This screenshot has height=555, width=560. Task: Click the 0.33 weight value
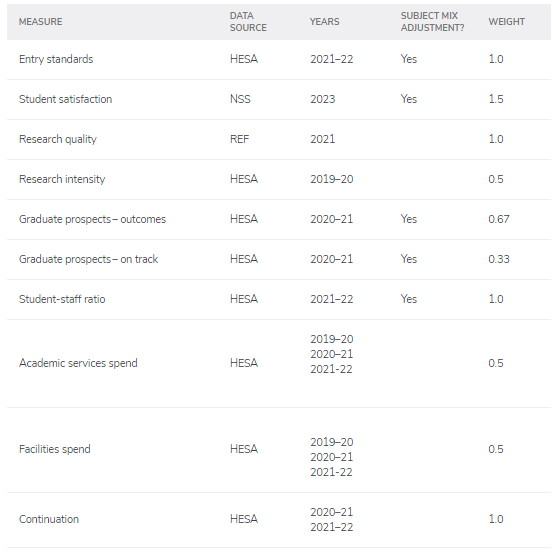[499, 259]
